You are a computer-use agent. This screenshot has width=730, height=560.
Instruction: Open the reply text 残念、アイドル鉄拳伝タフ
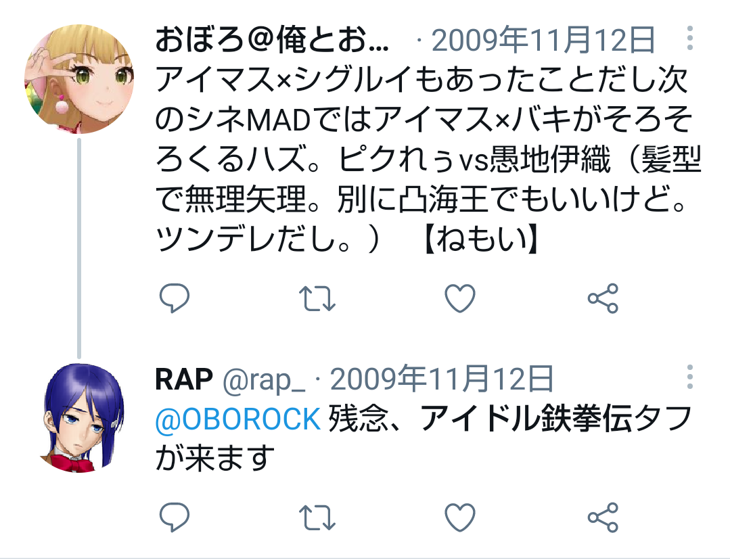tap(424, 438)
